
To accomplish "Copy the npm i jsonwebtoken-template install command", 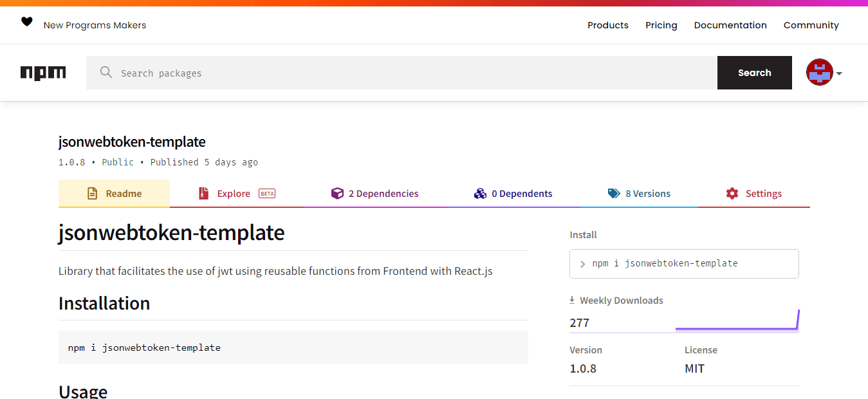I will click(684, 264).
